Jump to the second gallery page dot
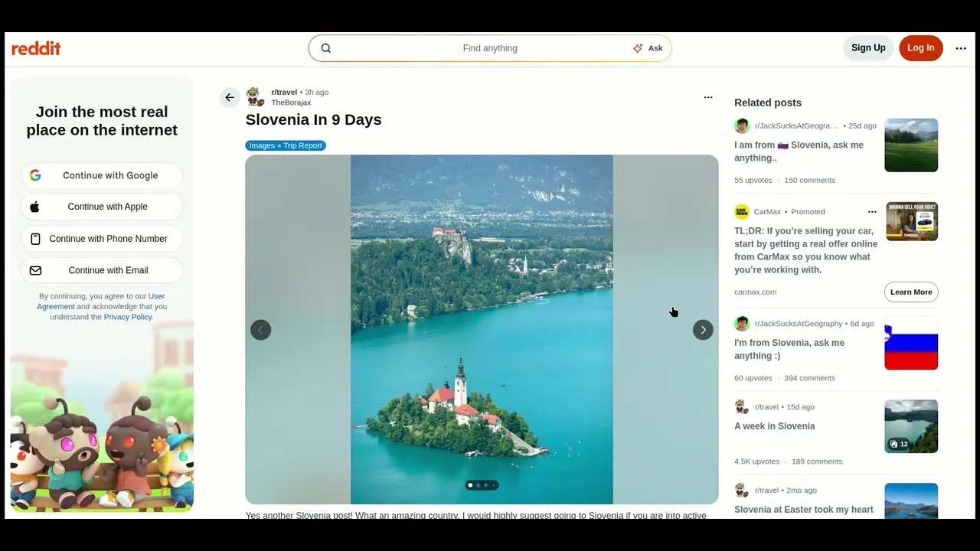 pos(478,485)
